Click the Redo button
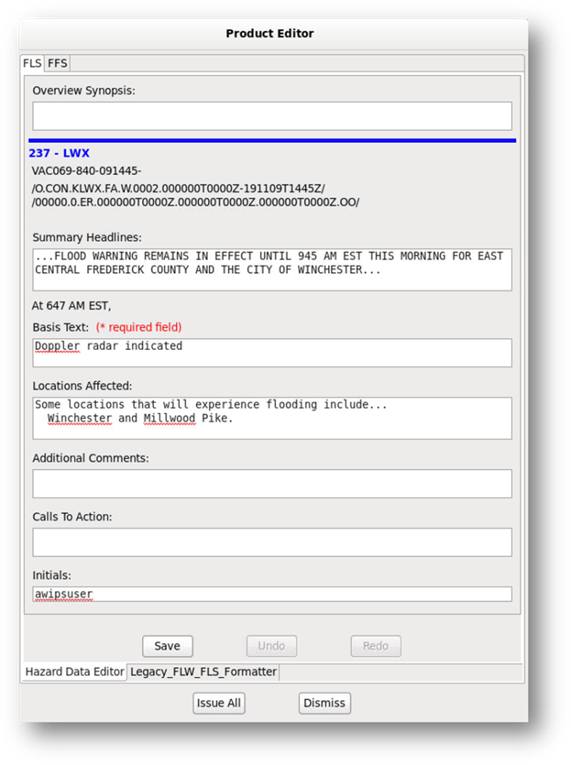Image resolution: width=571 pixels, height=765 pixels. (376, 646)
